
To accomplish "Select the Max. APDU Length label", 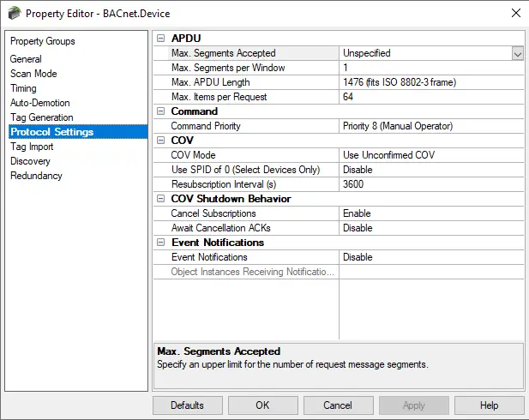I will click(211, 82).
